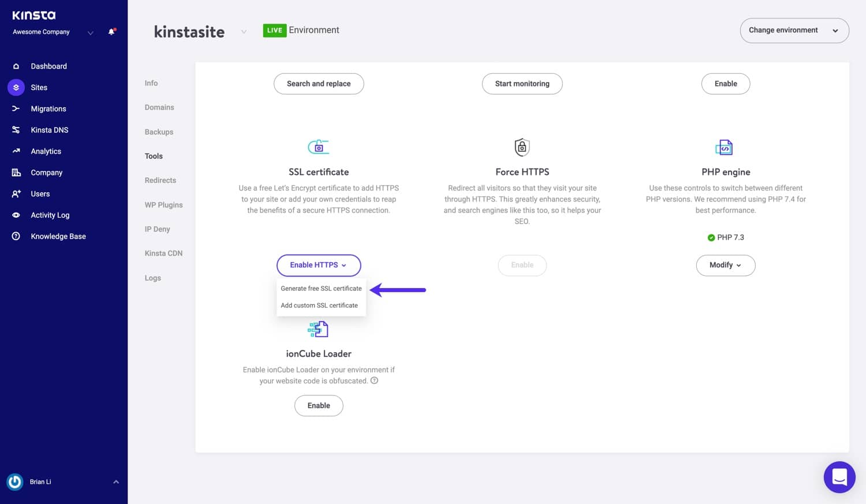Go to Dashboard in the sidebar

click(48, 66)
